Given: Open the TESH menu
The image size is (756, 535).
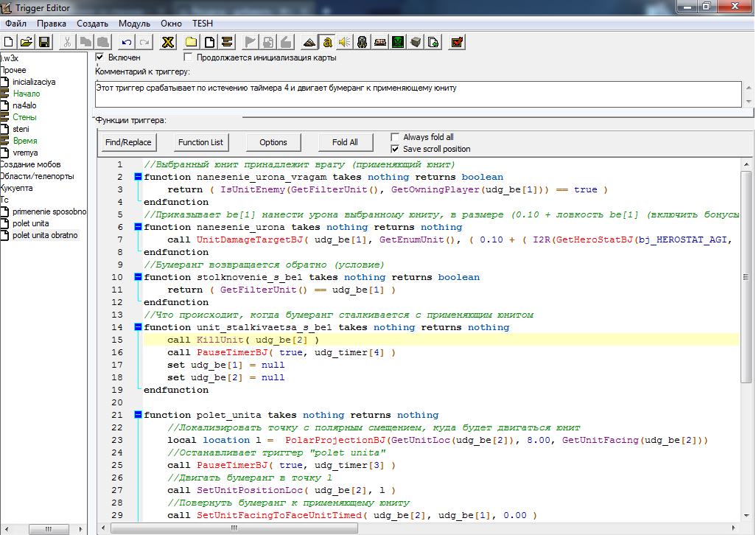Looking at the screenshot, I should coord(203,24).
